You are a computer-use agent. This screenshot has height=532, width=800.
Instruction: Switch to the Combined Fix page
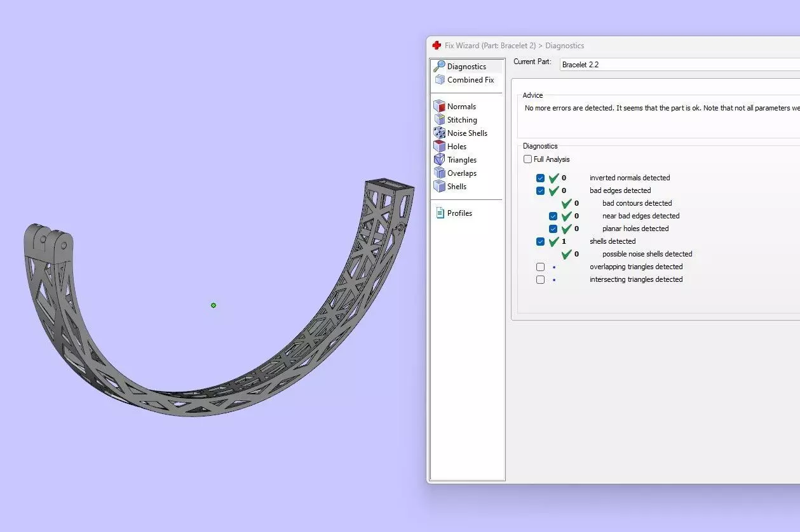pyautogui.click(x=470, y=80)
